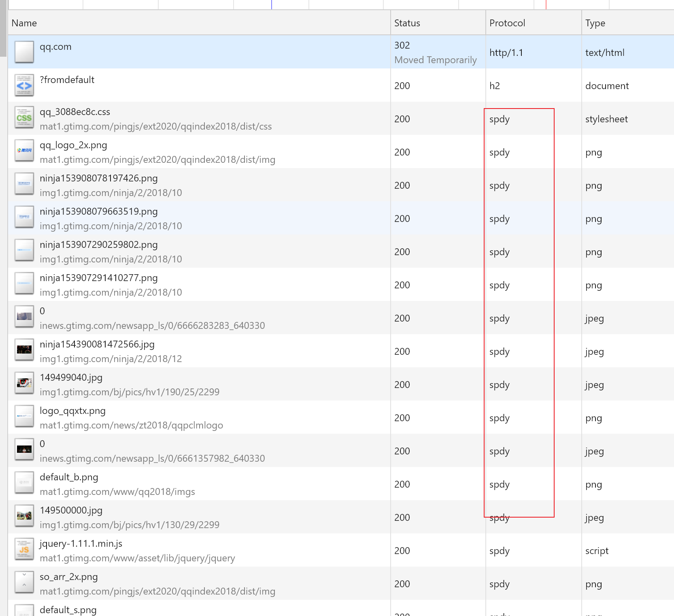
Task: Click the 149500000.jpg image thumbnail
Action: tap(24, 516)
